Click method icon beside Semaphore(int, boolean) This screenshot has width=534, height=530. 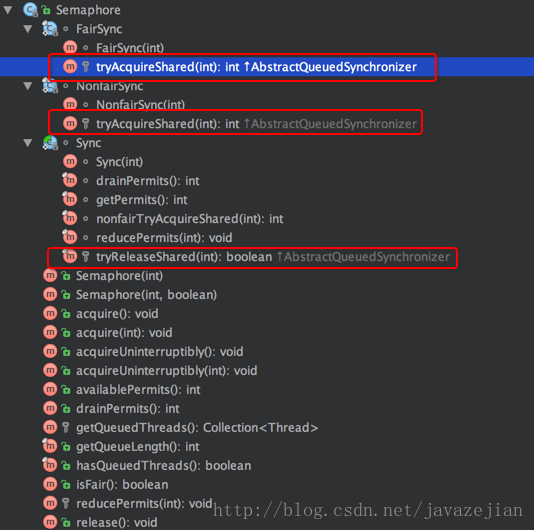tap(50, 295)
